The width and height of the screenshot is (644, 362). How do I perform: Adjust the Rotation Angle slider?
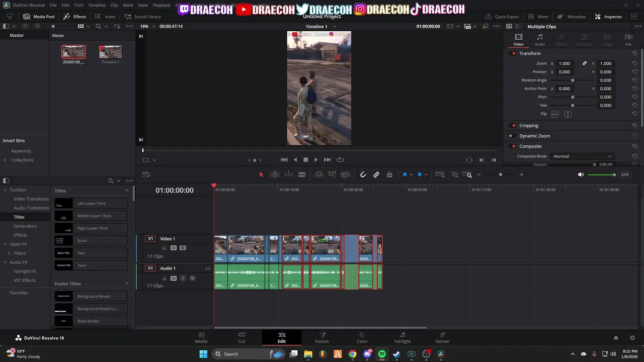tap(573, 80)
